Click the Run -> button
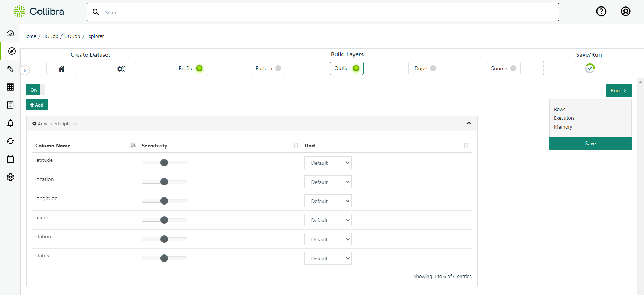The image size is (644, 295). pos(618,90)
